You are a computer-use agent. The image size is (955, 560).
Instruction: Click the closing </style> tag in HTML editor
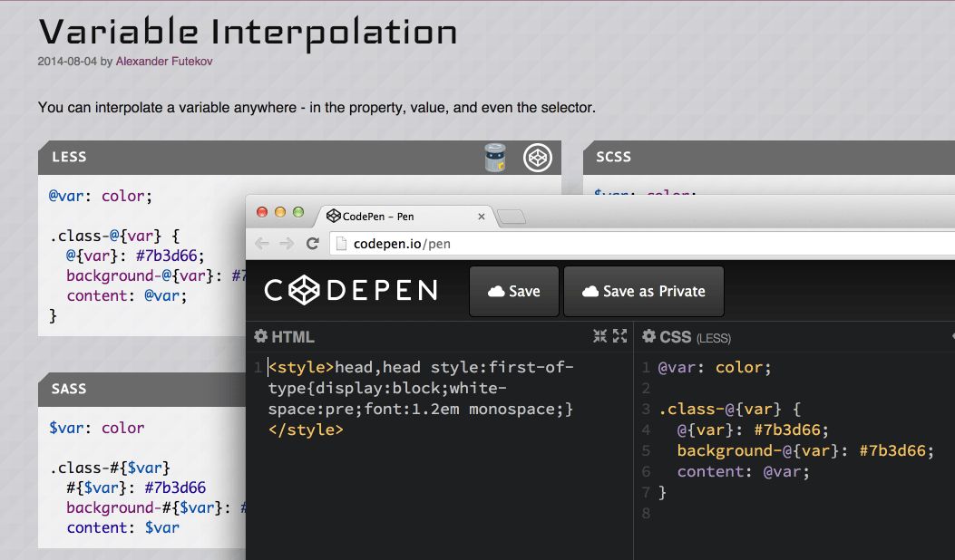(306, 430)
